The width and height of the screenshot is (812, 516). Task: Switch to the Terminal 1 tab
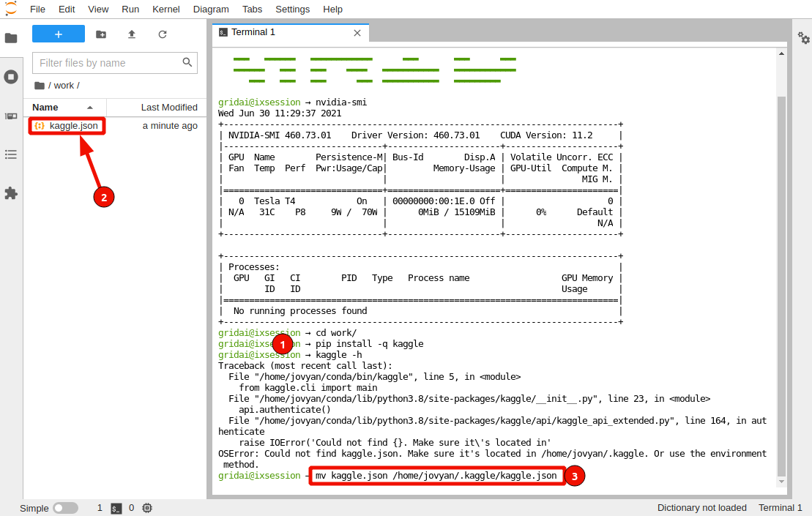[x=253, y=32]
